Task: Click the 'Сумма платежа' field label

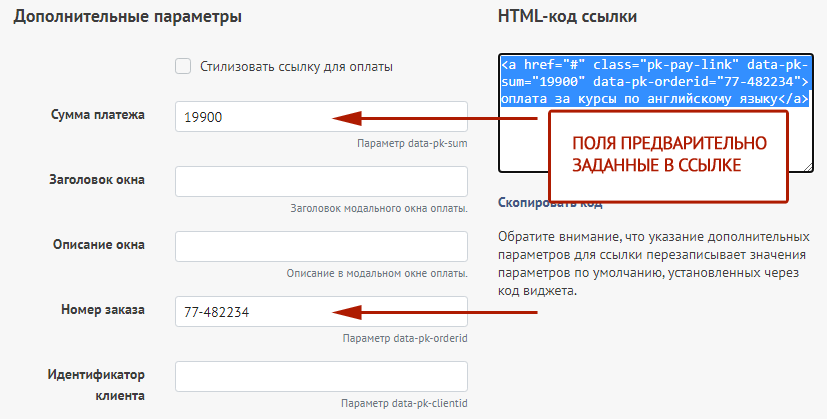Action: (97, 115)
